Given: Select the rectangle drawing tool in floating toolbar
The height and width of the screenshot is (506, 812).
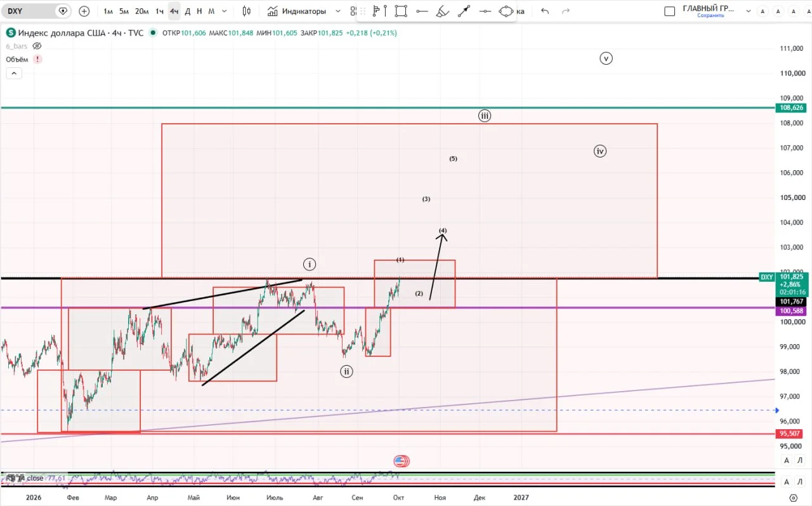Looking at the screenshot, I should [400, 11].
